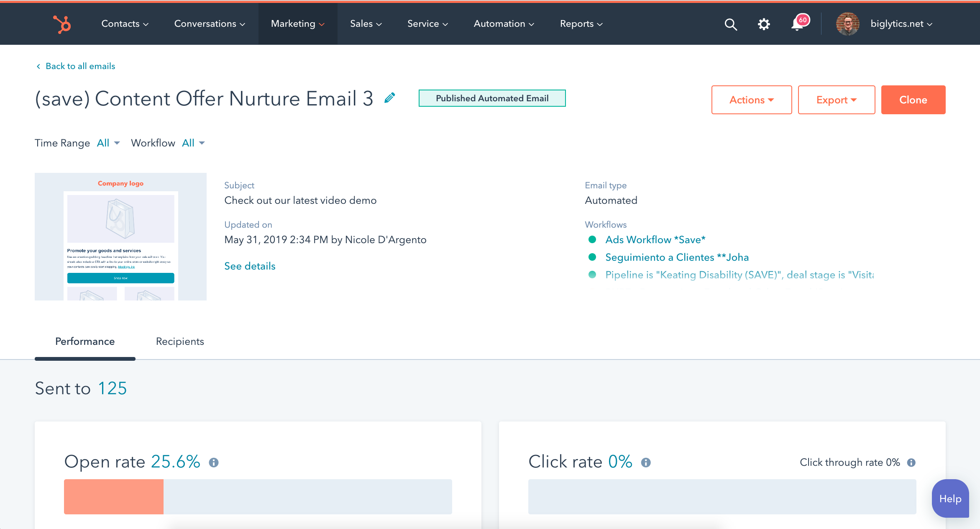Click the profile avatar photo

coord(847,24)
